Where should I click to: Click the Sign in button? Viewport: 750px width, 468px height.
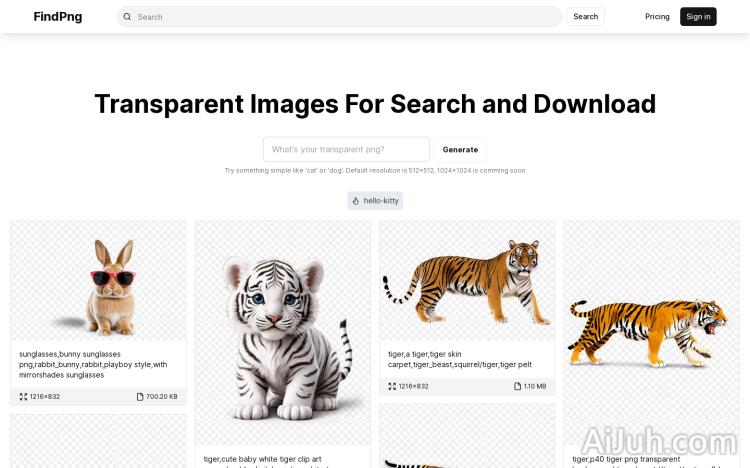(x=698, y=17)
